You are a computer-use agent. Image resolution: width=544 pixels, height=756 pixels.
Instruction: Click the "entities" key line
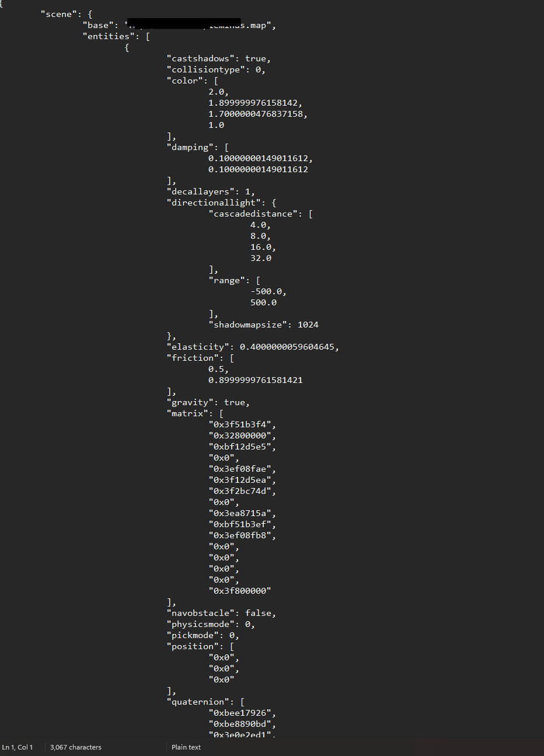point(116,36)
